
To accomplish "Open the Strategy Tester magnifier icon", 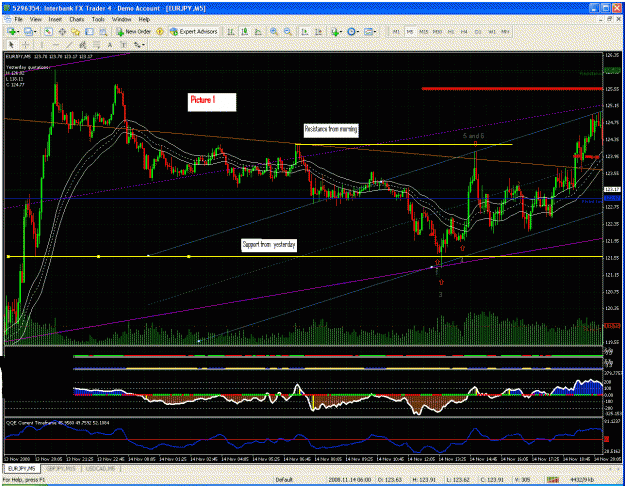I will point(103,32).
